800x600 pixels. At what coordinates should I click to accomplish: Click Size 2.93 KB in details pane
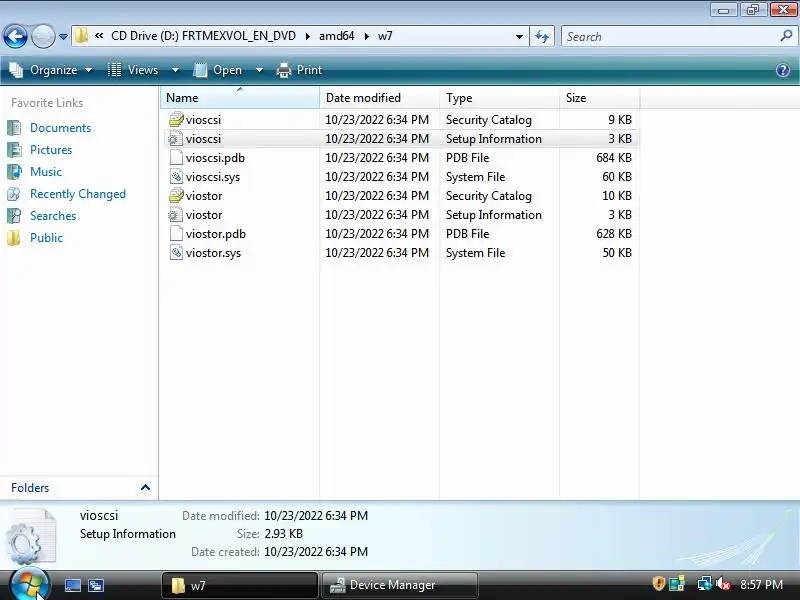283,534
